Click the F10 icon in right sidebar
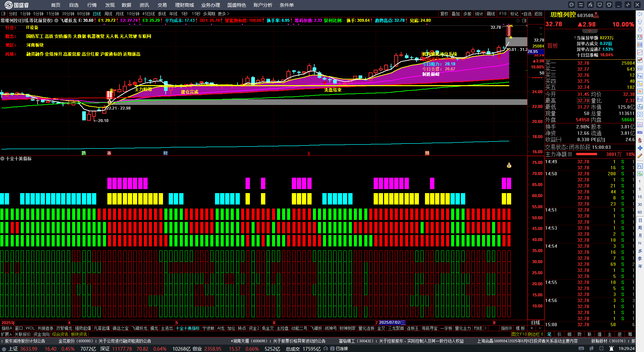This screenshot has height=352, width=644. tap(640, 76)
